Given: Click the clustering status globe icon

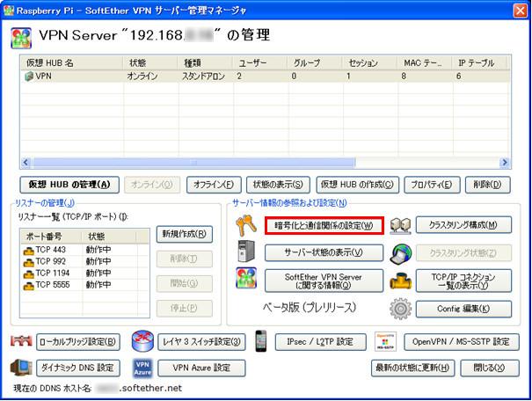Looking at the screenshot, I should click(401, 253).
